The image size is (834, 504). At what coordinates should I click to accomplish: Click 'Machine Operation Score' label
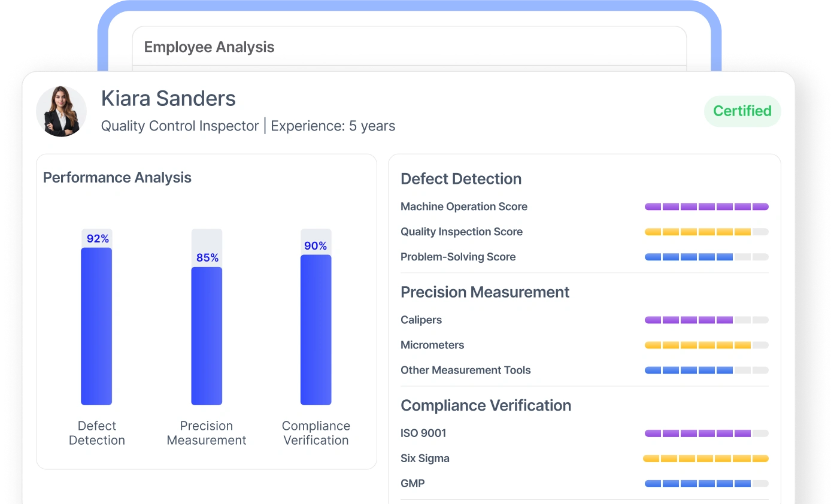pyautogui.click(x=464, y=207)
